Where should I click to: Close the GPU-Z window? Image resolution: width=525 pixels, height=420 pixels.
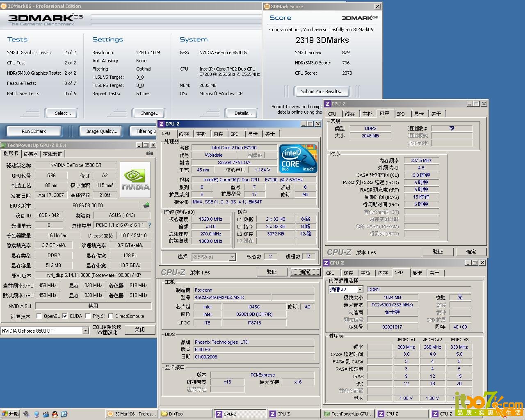tap(153, 145)
